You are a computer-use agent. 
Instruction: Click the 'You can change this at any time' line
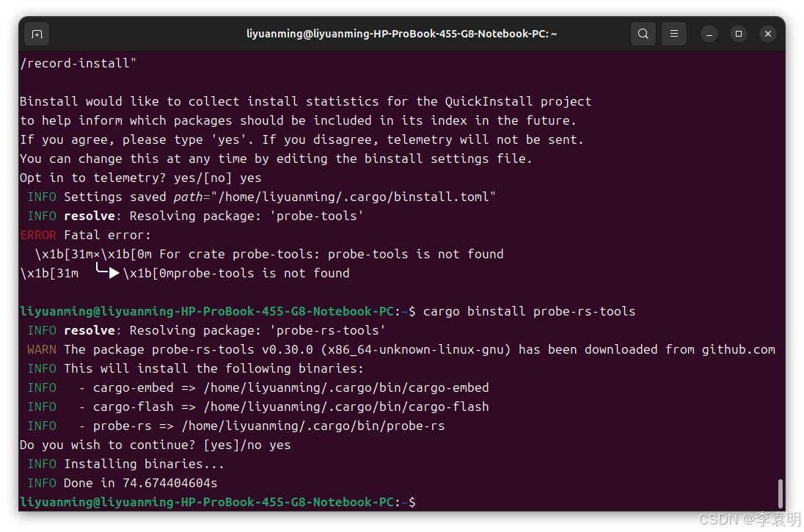276,159
